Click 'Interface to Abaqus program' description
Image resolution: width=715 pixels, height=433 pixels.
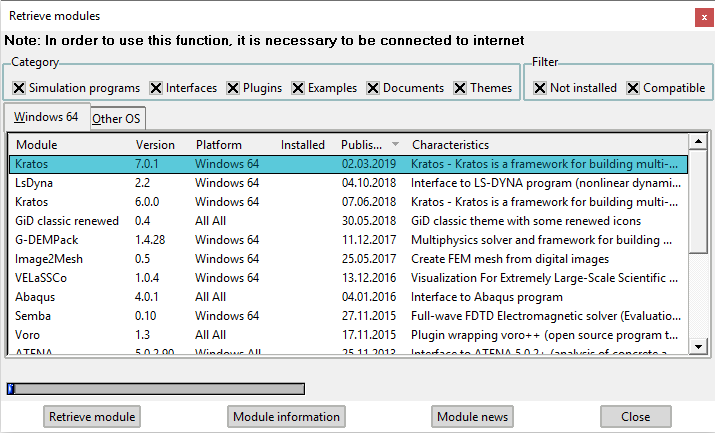[487, 297]
